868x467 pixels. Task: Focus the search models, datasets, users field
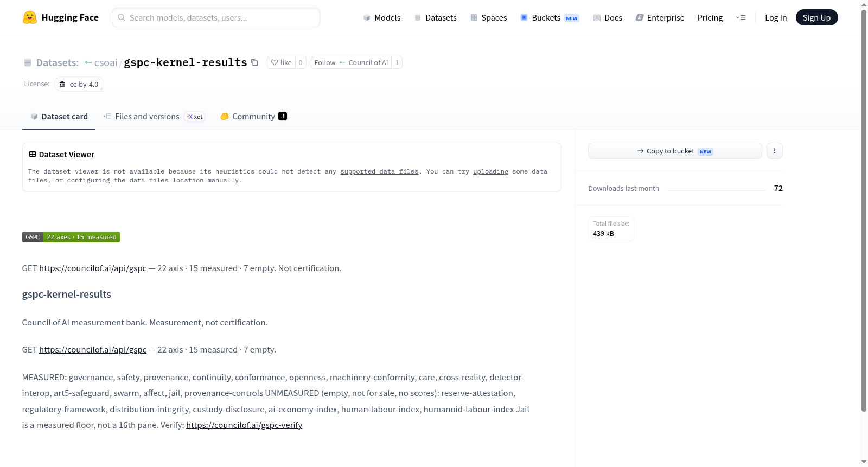(216, 17)
